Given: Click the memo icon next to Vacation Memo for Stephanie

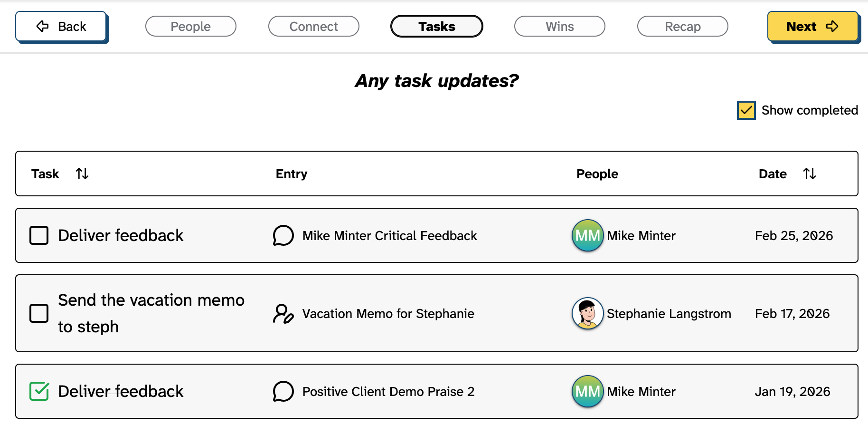Looking at the screenshot, I should tap(283, 314).
